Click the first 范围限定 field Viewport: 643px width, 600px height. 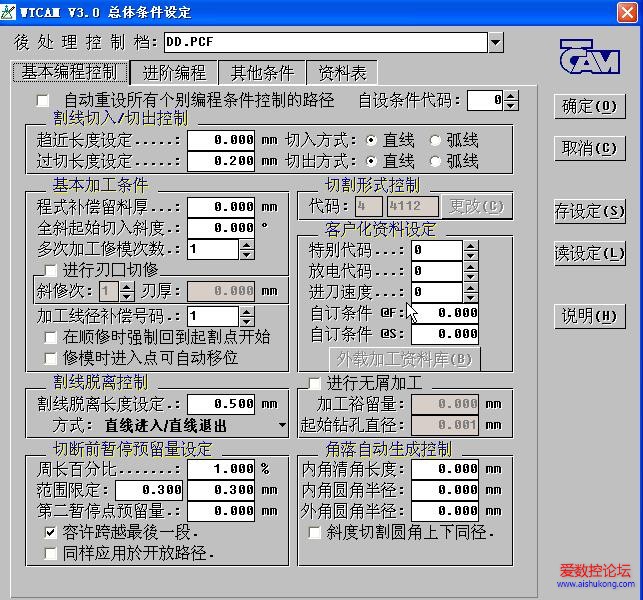coord(149,490)
